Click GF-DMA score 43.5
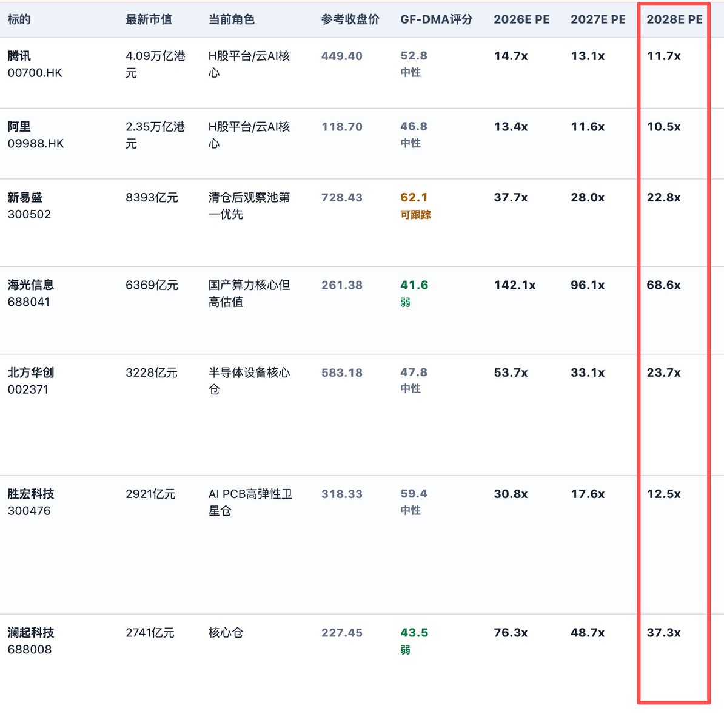The height and width of the screenshot is (728, 724). click(x=414, y=632)
